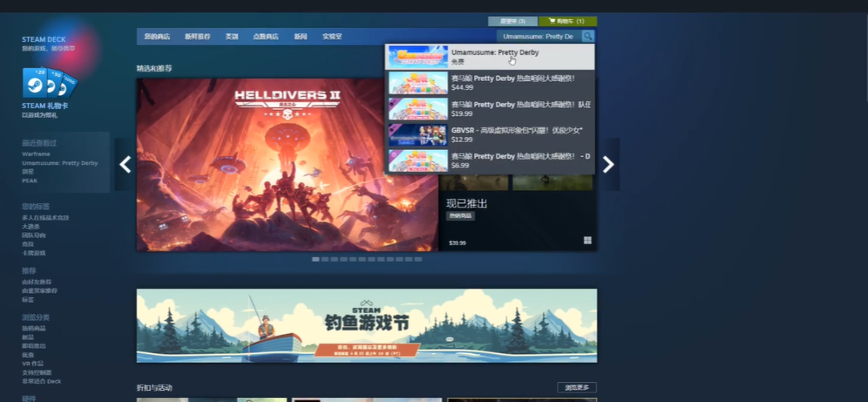Click the 浏览更多 browse more button
The width and height of the screenshot is (868, 402).
pyautogui.click(x=577, y=387)
